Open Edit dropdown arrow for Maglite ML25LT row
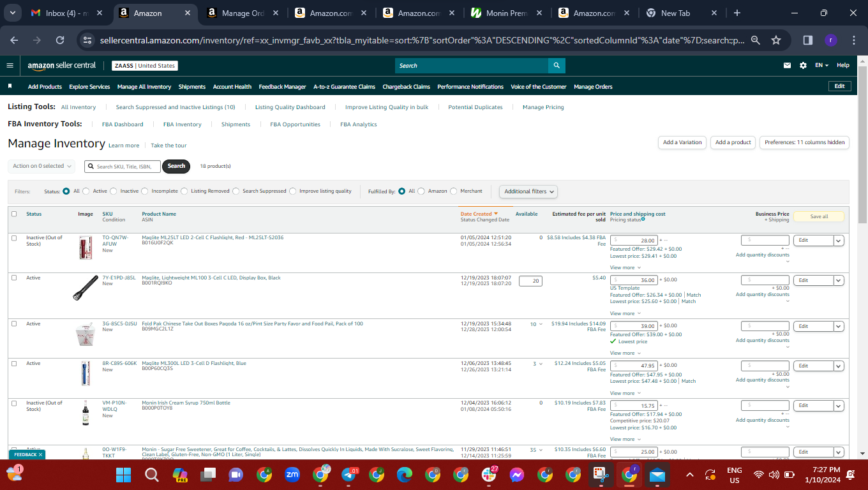The height and width of the screenshot is (490, 868). click(839, 241)
